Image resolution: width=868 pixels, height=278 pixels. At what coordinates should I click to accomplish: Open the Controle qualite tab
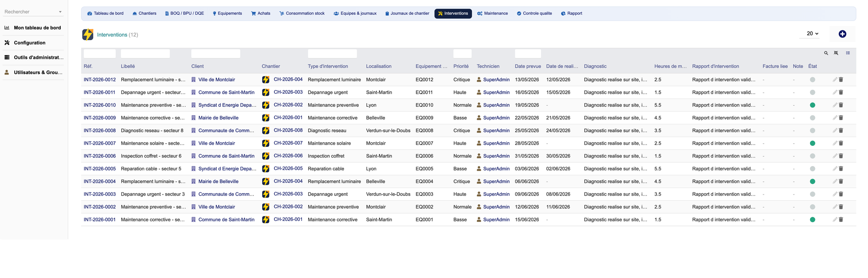point(534,13)
